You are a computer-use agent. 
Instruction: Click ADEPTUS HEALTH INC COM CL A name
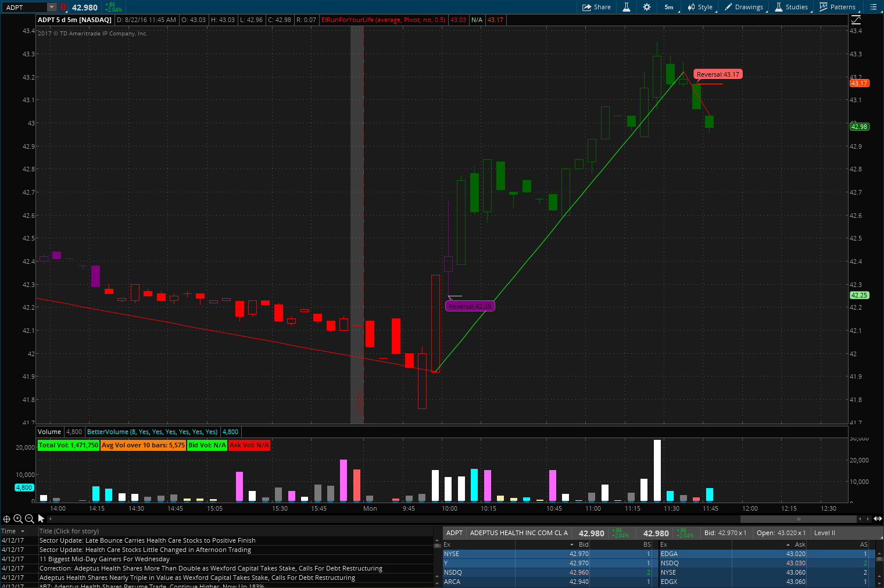(x=518, y=533)
